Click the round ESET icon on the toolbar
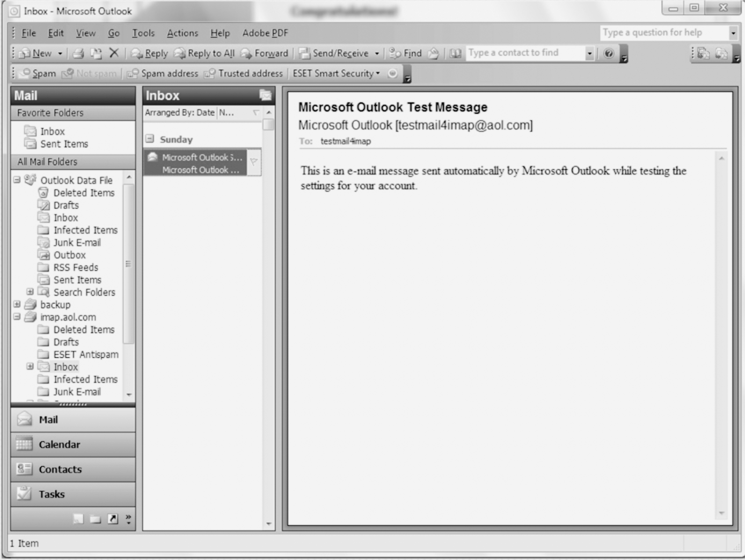 pos(393,73)
